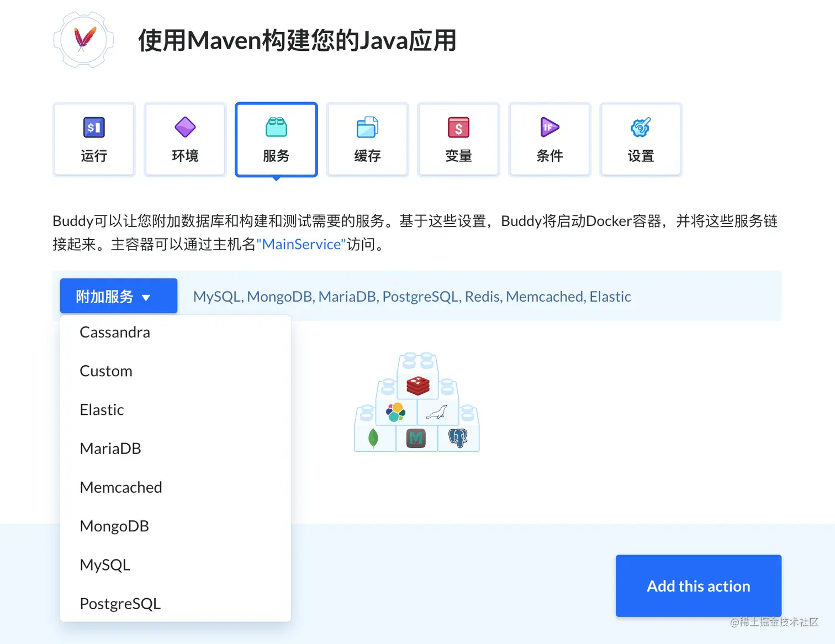Click the Add this action button
The height and width of the screenshot is (644, 835).
(699, 586)
